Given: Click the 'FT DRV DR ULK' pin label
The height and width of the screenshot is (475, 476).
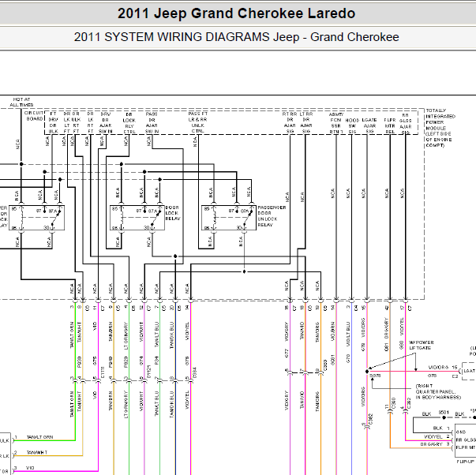Looking at the screenshot, I should 53,122.
